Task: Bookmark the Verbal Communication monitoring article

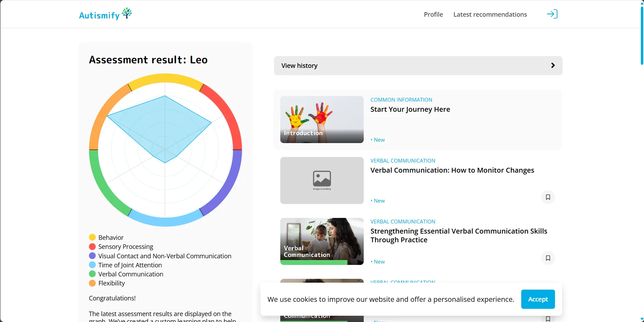Action: click(548, 197)
